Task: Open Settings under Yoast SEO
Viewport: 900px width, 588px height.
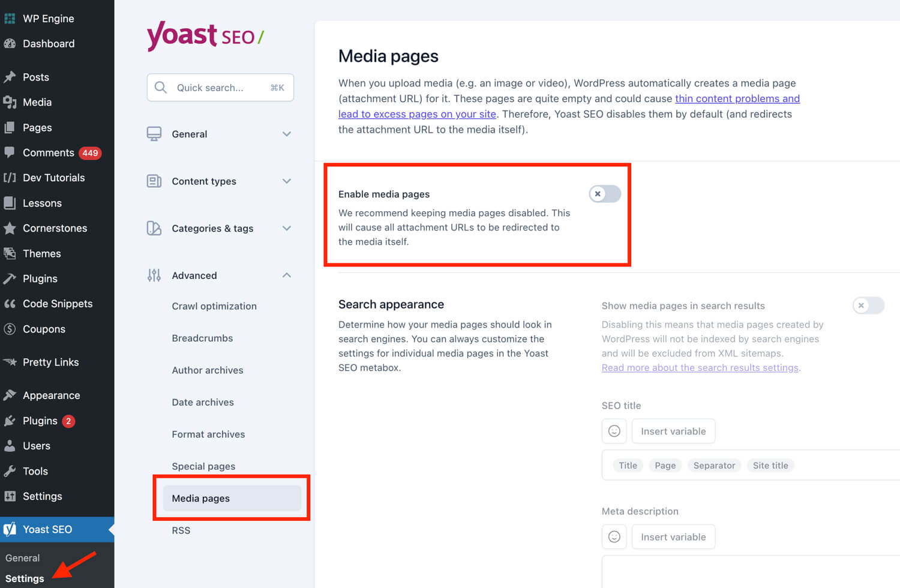Action: (26, 578)
